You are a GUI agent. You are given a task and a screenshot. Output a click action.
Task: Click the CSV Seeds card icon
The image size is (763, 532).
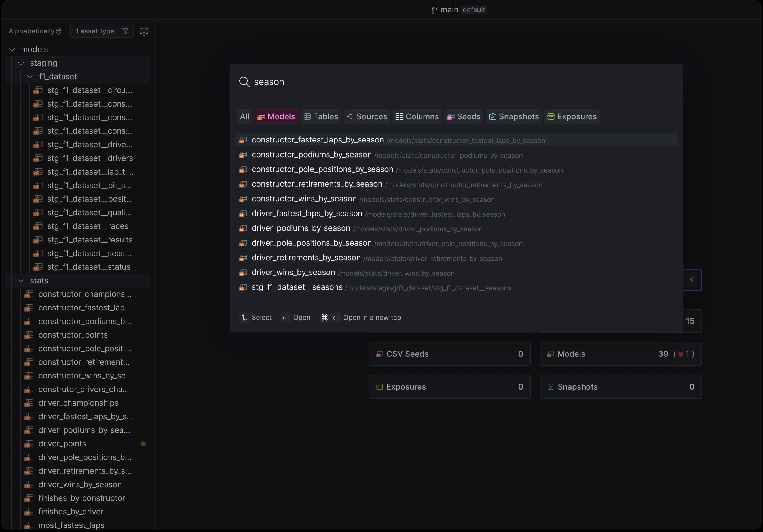pyautogui.click(x=379, y=354)
